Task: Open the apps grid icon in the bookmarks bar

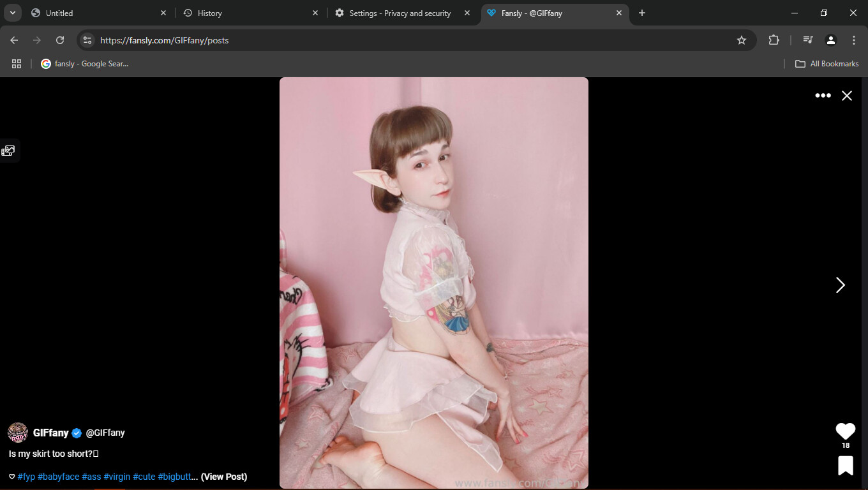Action: click(x=17, y=64)
